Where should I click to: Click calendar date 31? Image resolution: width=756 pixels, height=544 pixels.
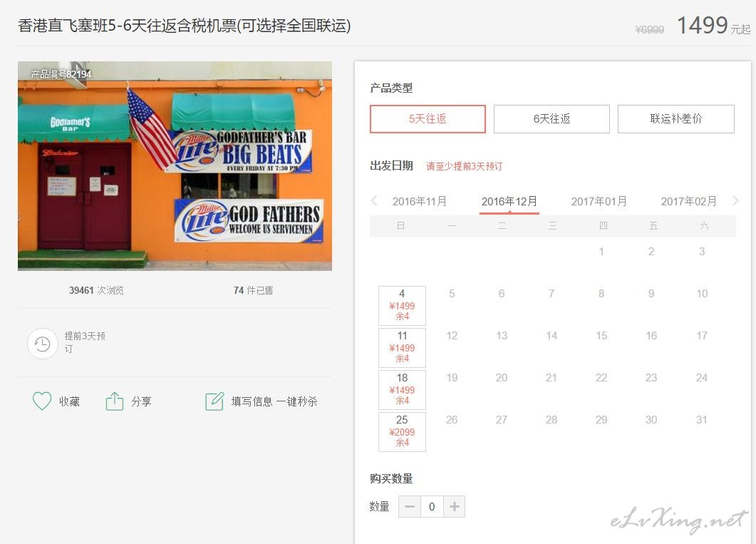point(702,419)
